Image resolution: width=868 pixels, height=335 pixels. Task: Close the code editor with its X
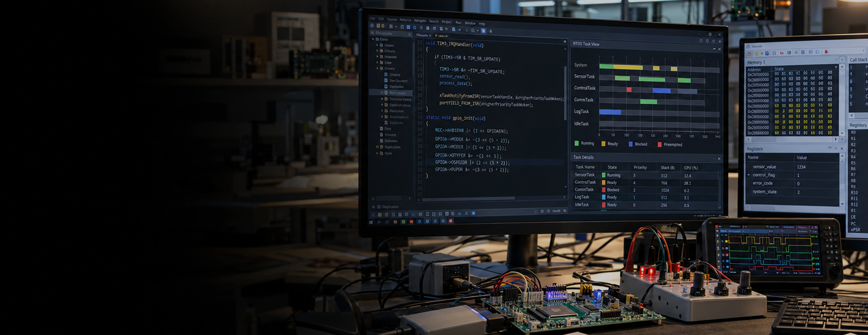coord(565,42)
